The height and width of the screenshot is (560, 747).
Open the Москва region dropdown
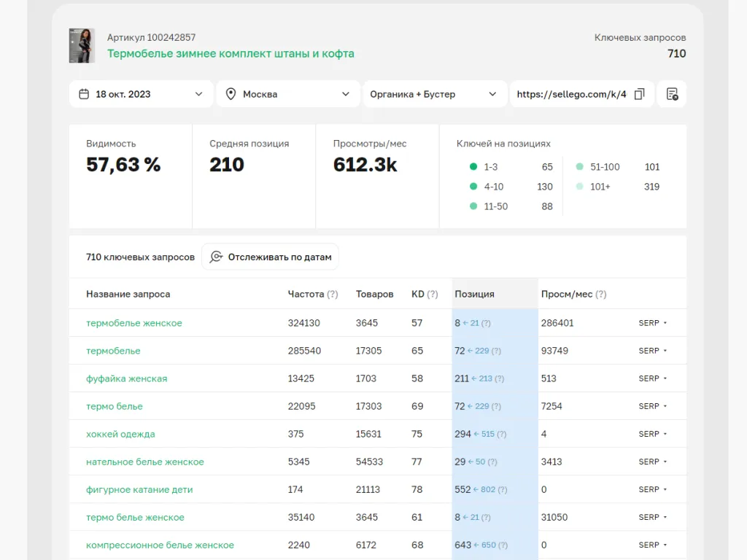[x=287, y=94]
